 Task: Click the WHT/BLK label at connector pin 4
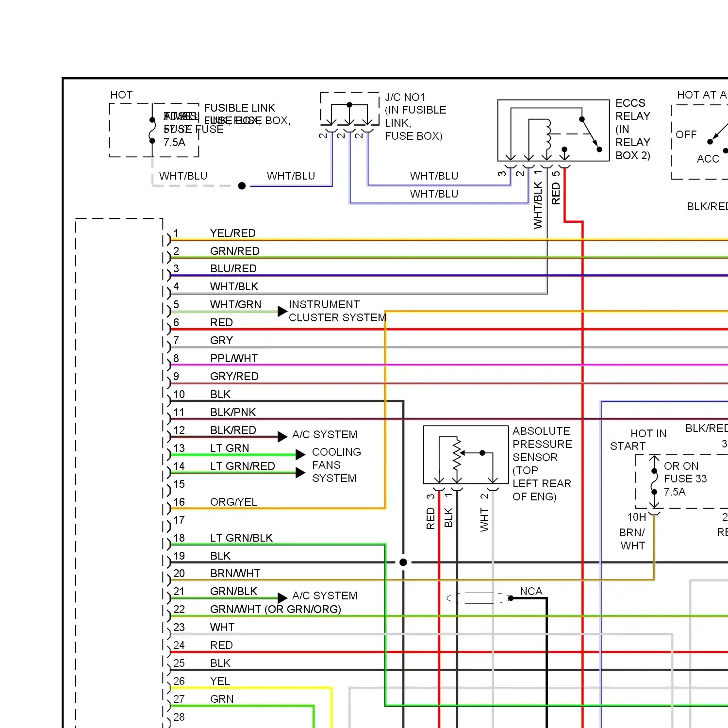coord(234,286)
